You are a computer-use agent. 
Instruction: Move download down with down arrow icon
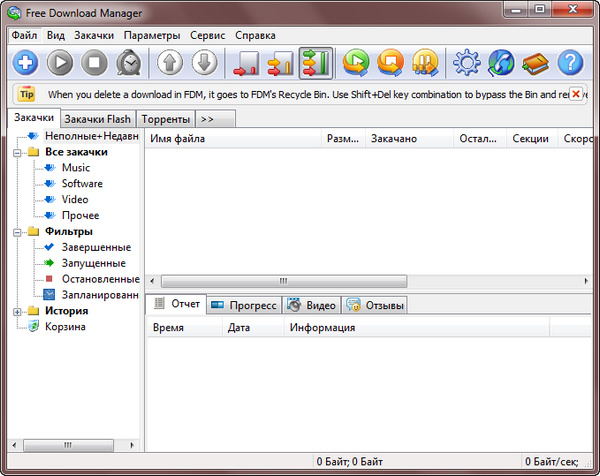point(204,63)
